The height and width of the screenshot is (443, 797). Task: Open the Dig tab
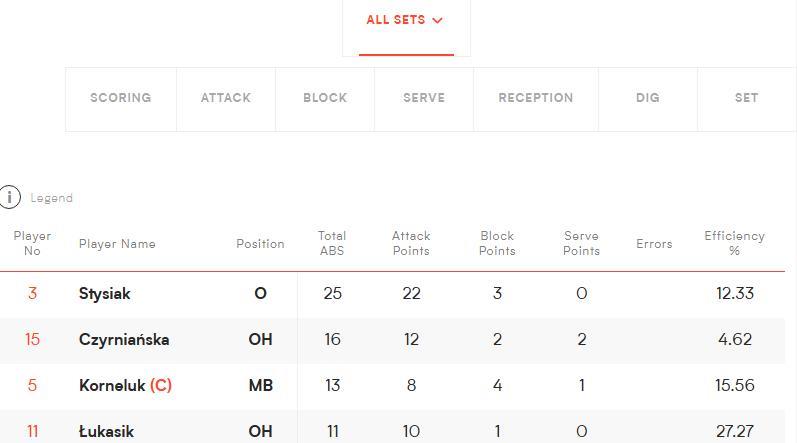pyautogui.click(x=647, y=98)
